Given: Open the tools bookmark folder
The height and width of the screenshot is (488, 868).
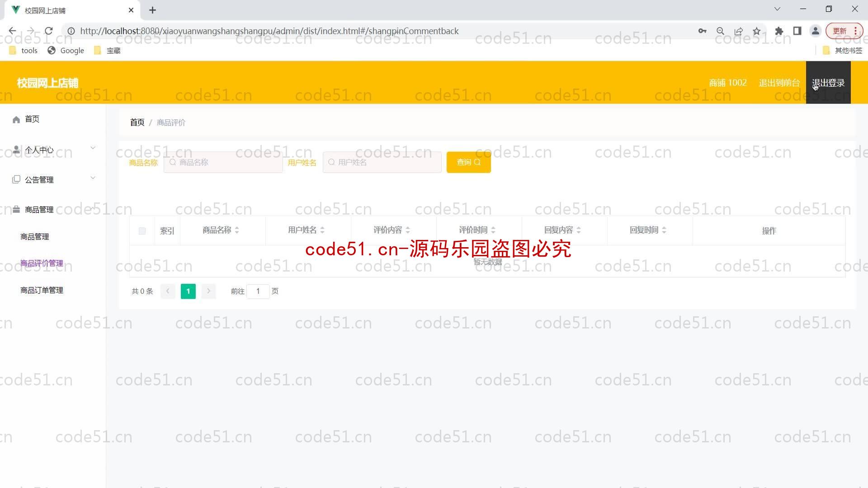Looking at the screenshot, I should point(23,51).
